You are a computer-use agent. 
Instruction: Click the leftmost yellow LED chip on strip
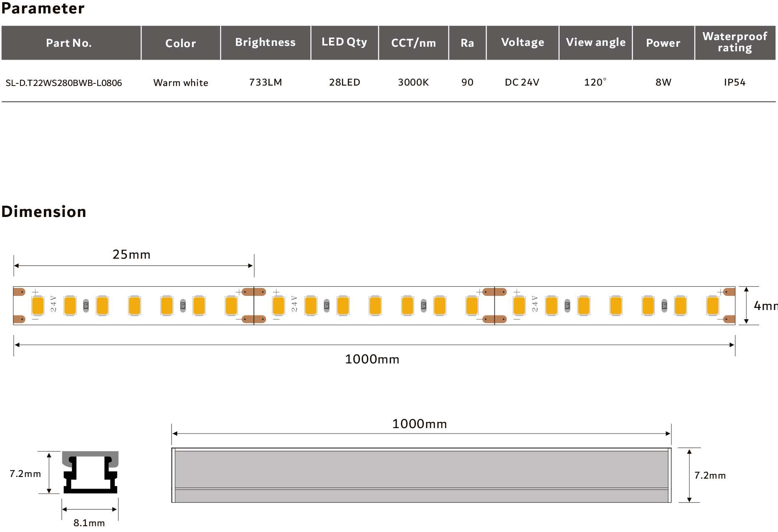click(38, 306)
